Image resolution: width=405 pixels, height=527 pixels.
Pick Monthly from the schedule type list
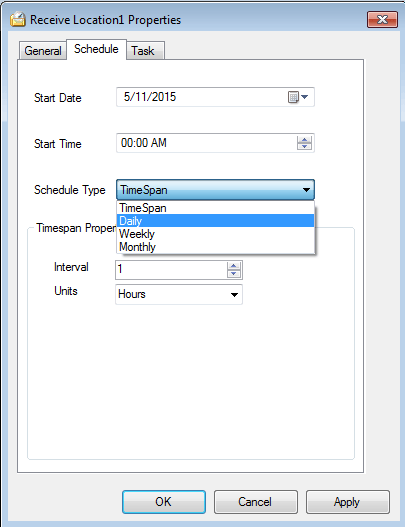[x=215, y=247]
